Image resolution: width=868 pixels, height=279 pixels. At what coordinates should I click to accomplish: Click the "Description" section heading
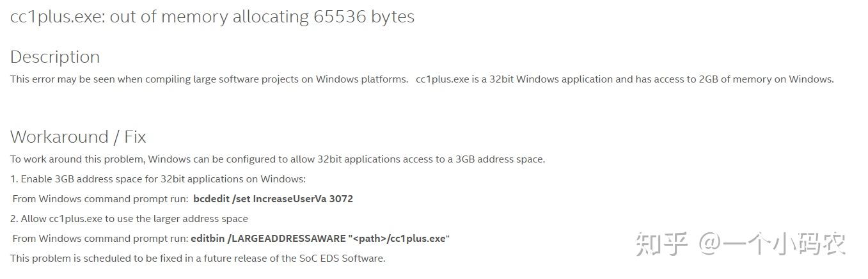tap(55, 57)
